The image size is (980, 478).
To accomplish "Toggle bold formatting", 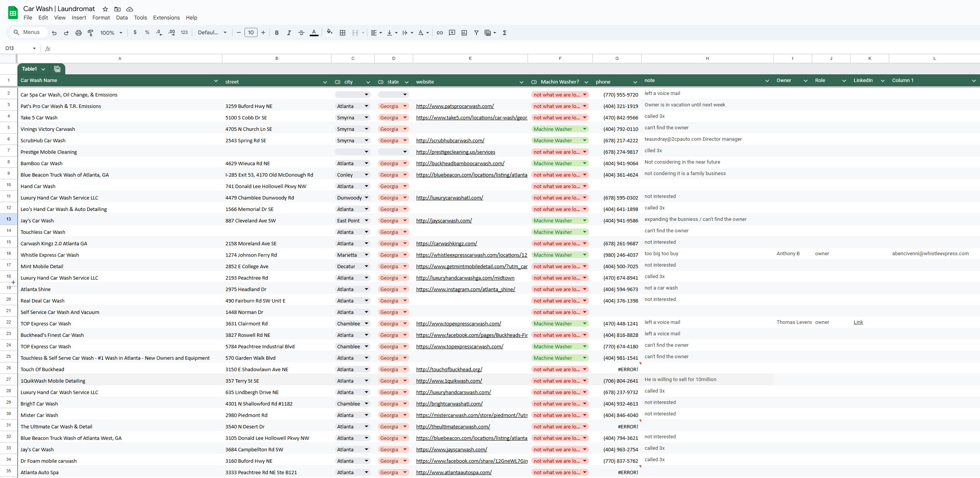I will (x=277, y=33).
